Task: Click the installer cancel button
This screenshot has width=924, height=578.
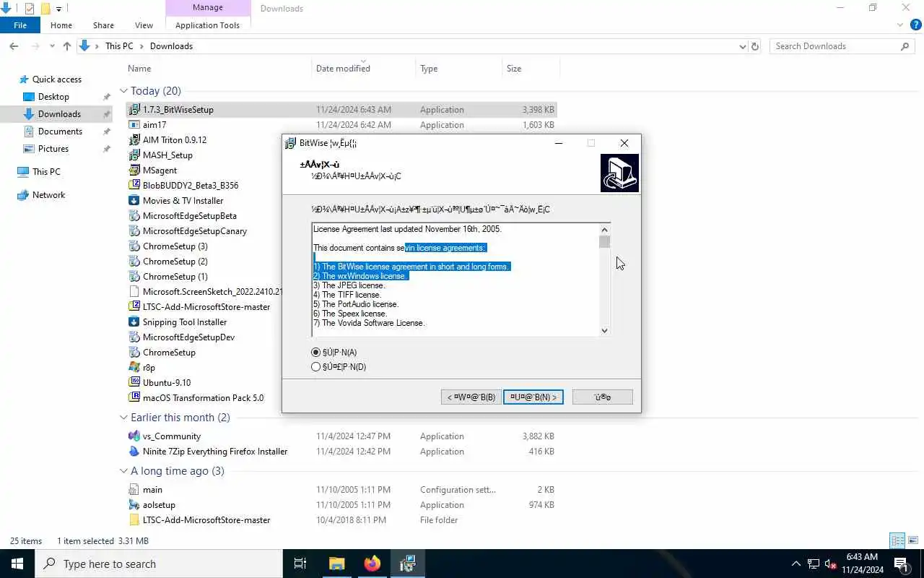Action: 603,397
